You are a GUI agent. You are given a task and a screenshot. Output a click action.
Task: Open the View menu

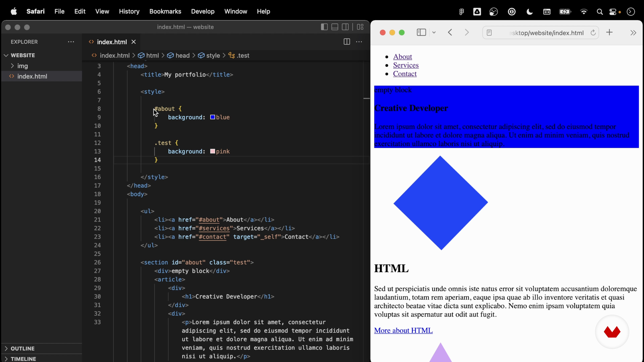click(x=102, y=11)
